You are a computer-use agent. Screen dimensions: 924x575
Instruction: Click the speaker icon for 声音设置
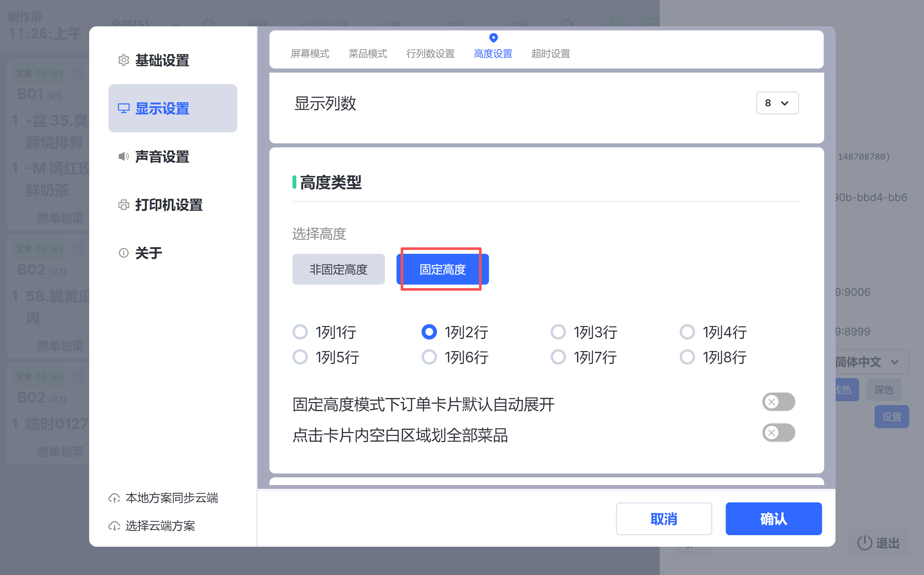pos(124,156)
